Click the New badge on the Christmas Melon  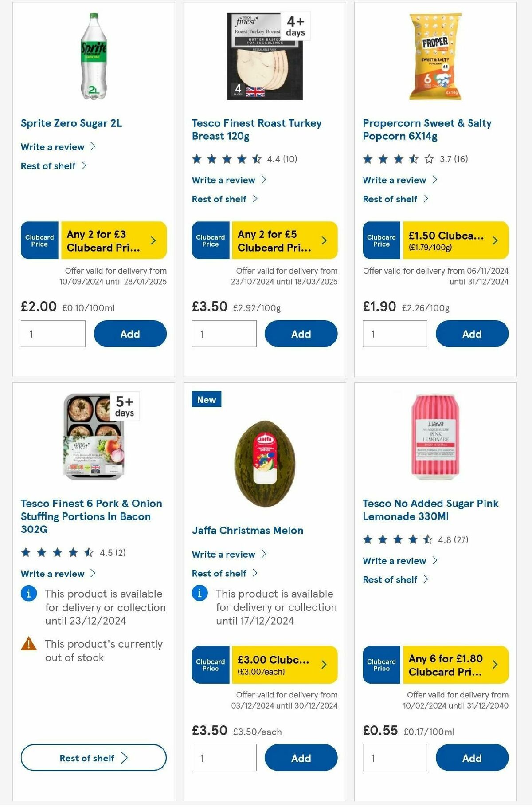tap(206, 399)
